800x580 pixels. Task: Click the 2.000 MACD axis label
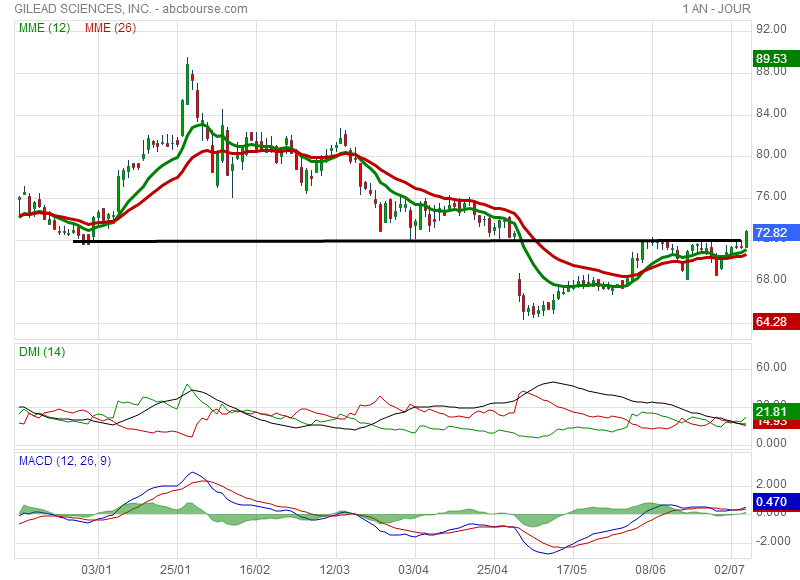coord(771,484)
